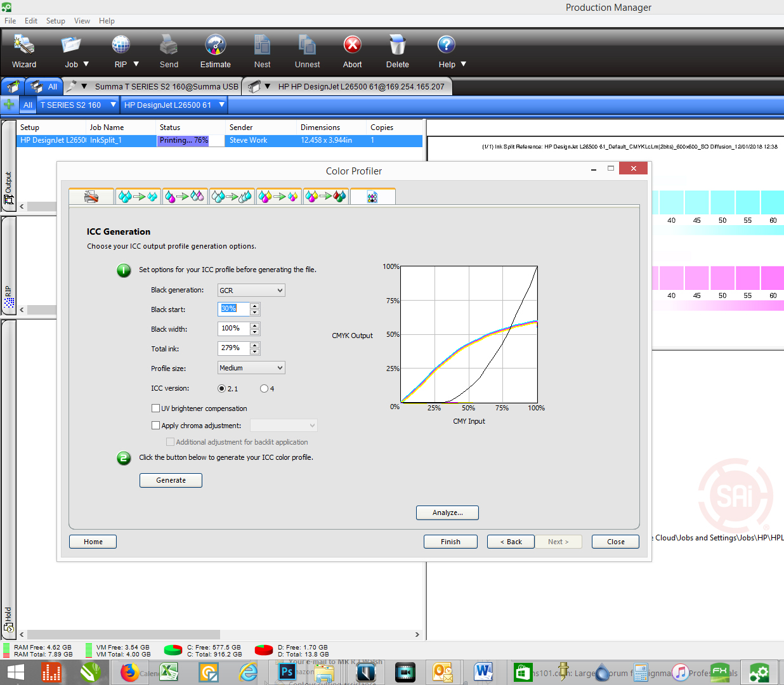Decrease Black width with down arrow
The height and width of the screenshot is (685, 784).
255,332
